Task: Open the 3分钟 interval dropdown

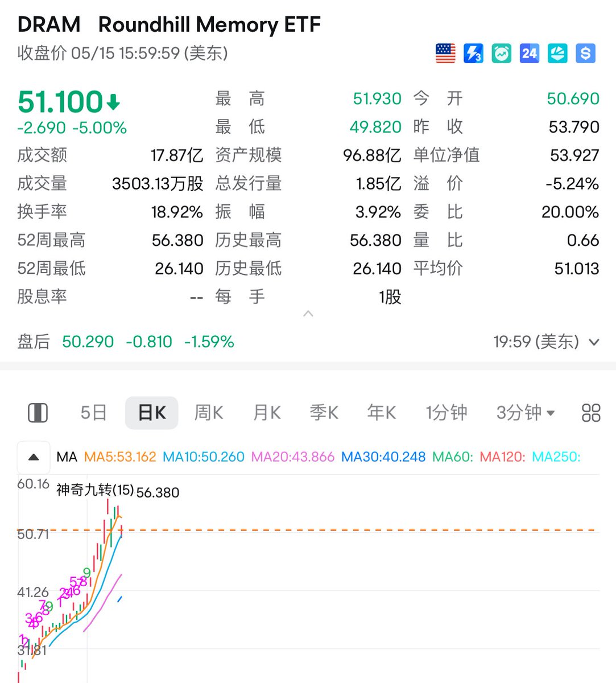Action: pyautogui.click(x=526, y=412)
